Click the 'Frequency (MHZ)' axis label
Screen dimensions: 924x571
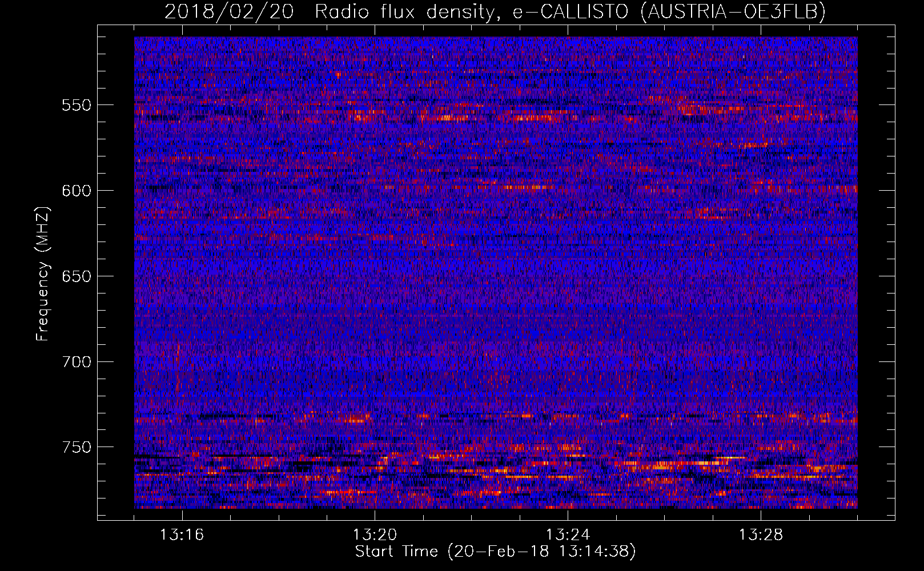click(43, 274)
